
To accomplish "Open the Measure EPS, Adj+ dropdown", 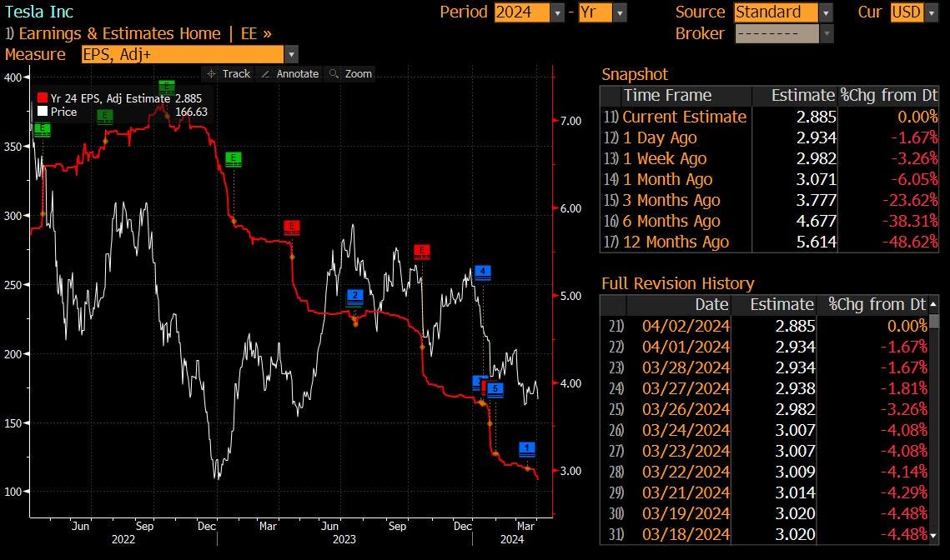I will (x=291, y=54).
